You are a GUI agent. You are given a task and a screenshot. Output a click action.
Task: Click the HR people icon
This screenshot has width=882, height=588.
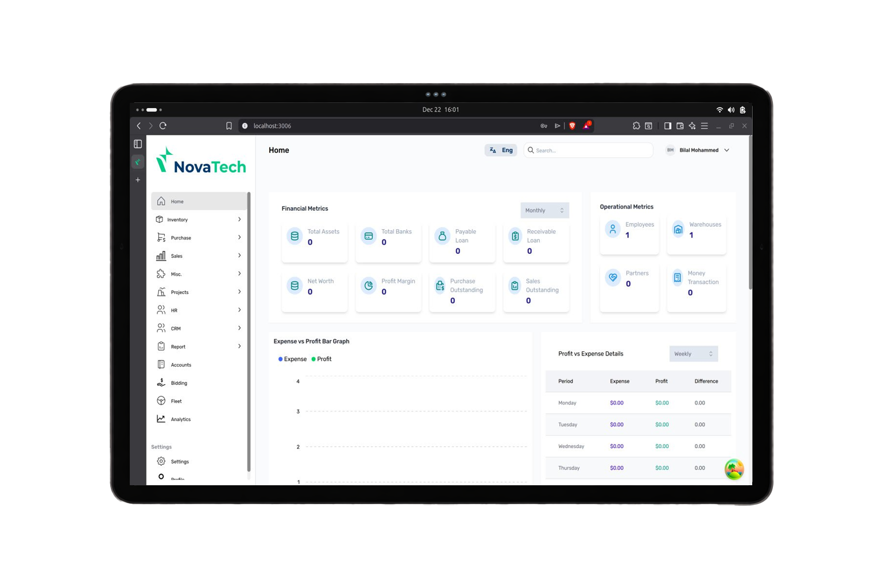[x=161, y=310]
